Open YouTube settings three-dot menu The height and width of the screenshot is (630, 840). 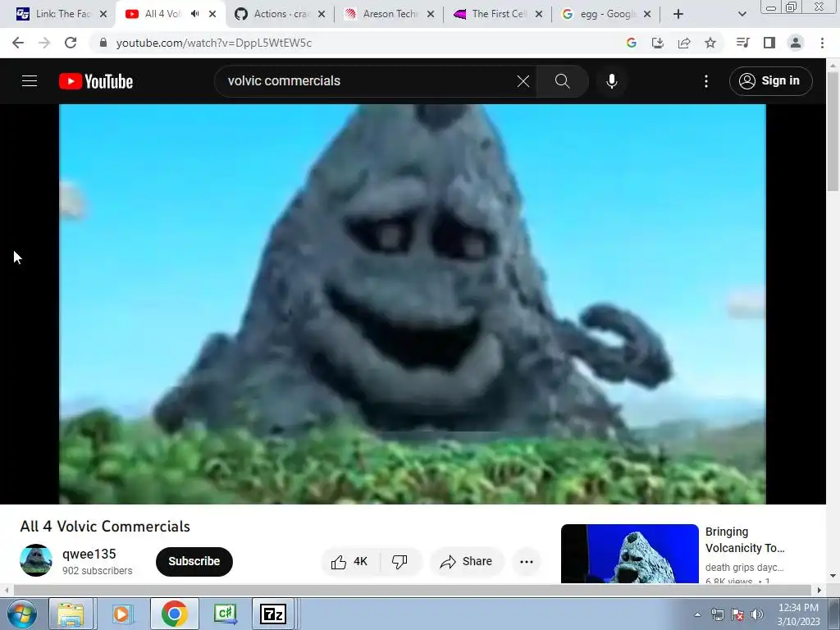(706, 81)
